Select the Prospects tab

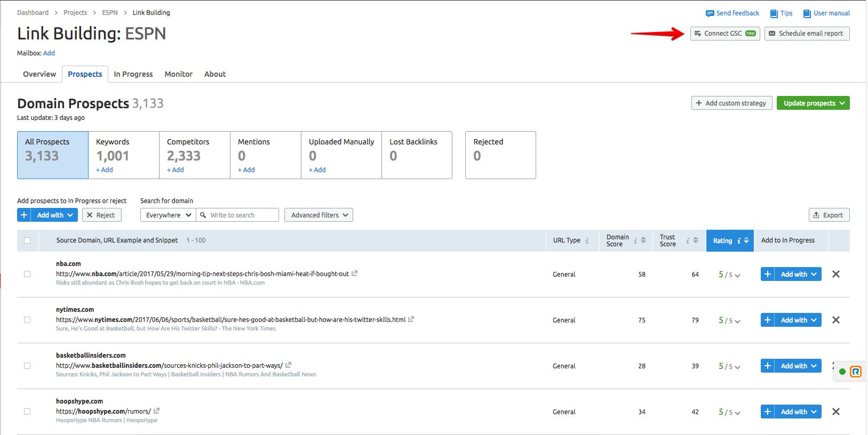pyautogui.click(x=85, y=74)
